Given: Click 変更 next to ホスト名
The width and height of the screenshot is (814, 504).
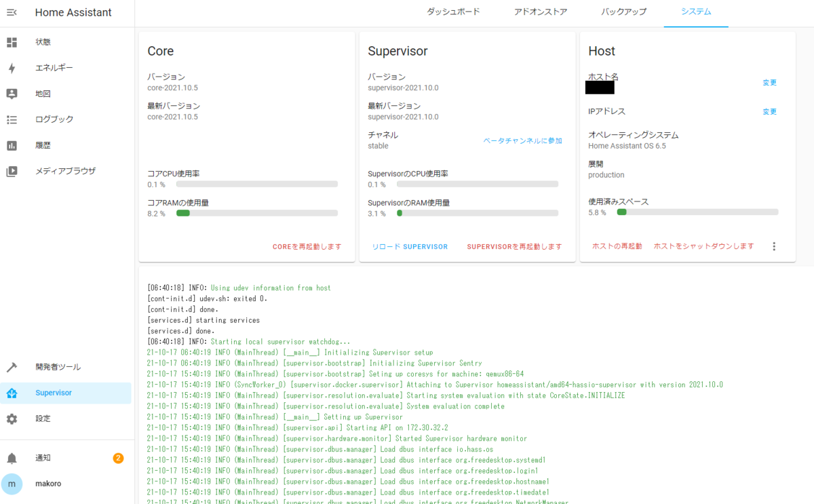Looking at the screenshot, I should point(769,82).
